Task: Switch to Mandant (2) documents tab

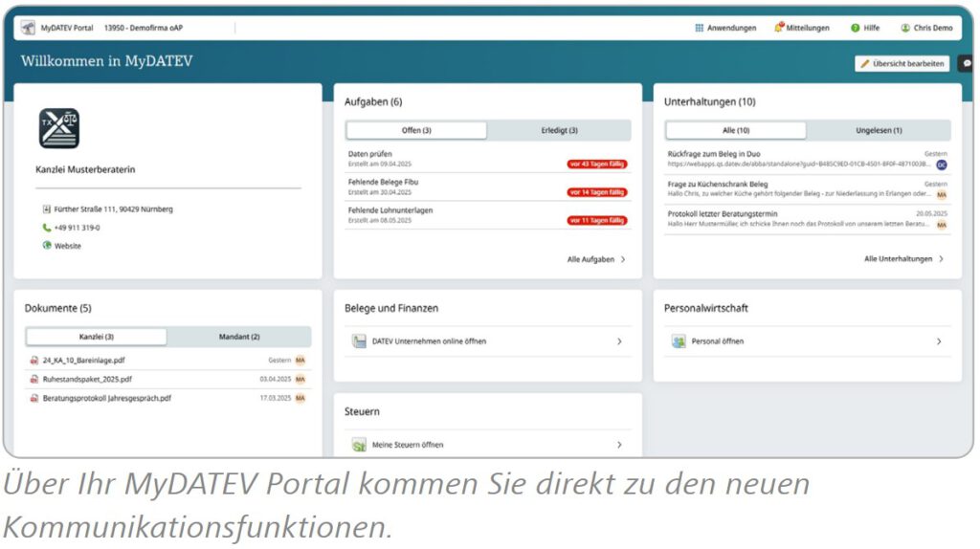Action: pos(239,337)
